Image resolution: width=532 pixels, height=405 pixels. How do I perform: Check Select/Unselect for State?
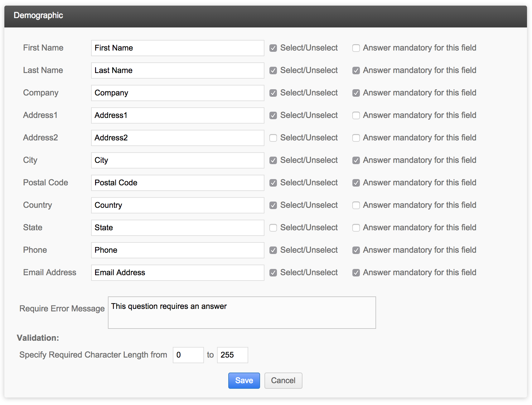pyautogui.click(x=273, y=228)
